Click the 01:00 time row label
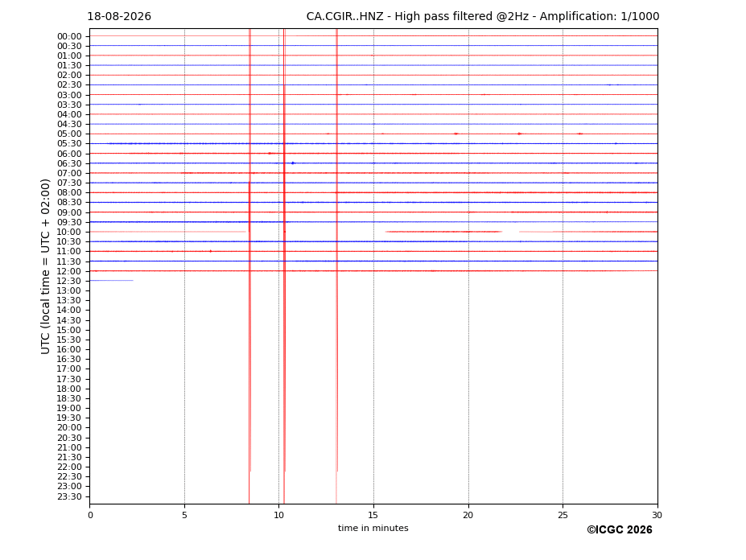746x560 pixels. [x=69, y=56]
